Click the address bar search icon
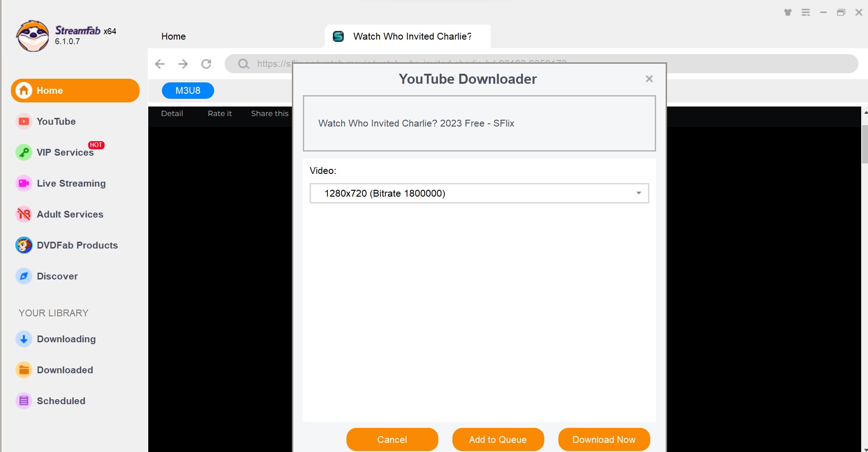This screenshot has height=452, width=868. pos(244,64)
